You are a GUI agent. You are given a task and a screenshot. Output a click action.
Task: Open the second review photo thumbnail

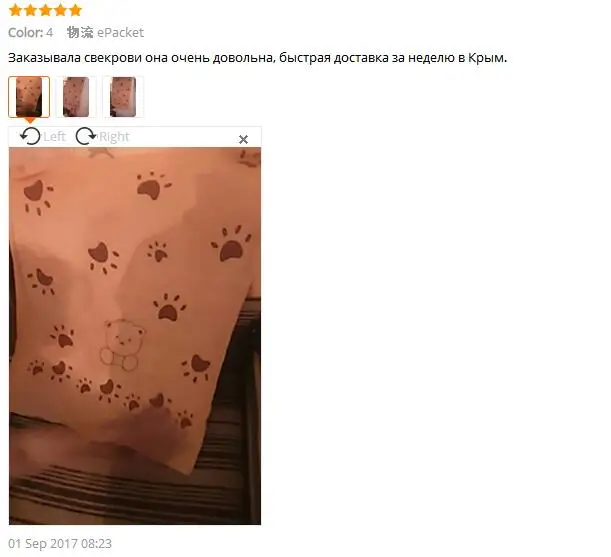[x=76, y=97]
